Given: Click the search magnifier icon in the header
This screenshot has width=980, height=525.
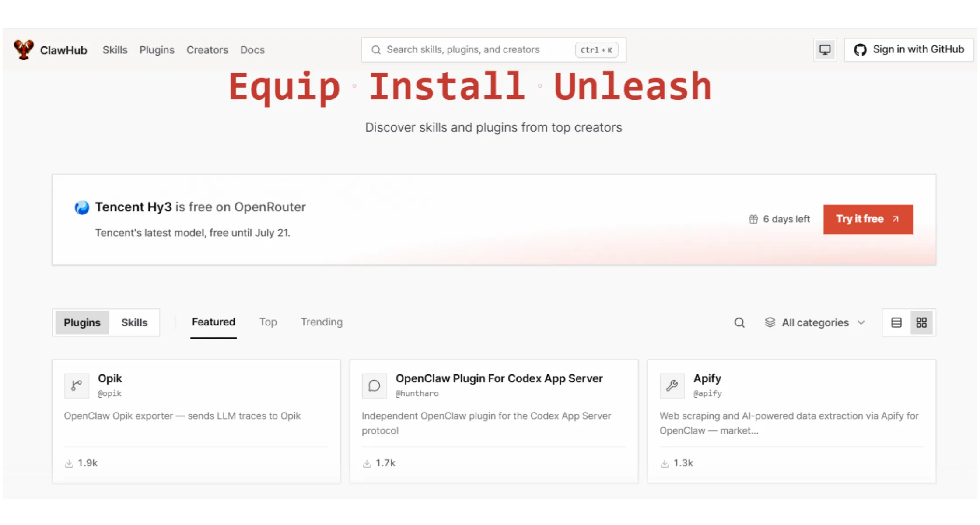Looking at the screenshot, I should (x=376, y=50).
